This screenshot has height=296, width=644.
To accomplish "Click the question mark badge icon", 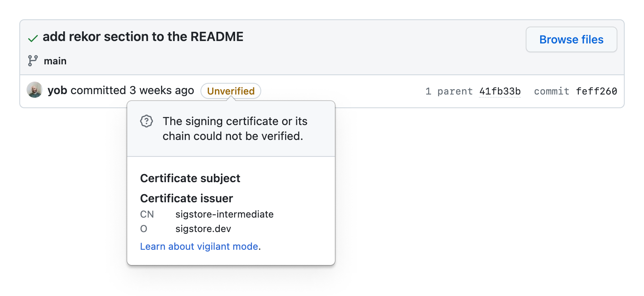I will (147, 121).
